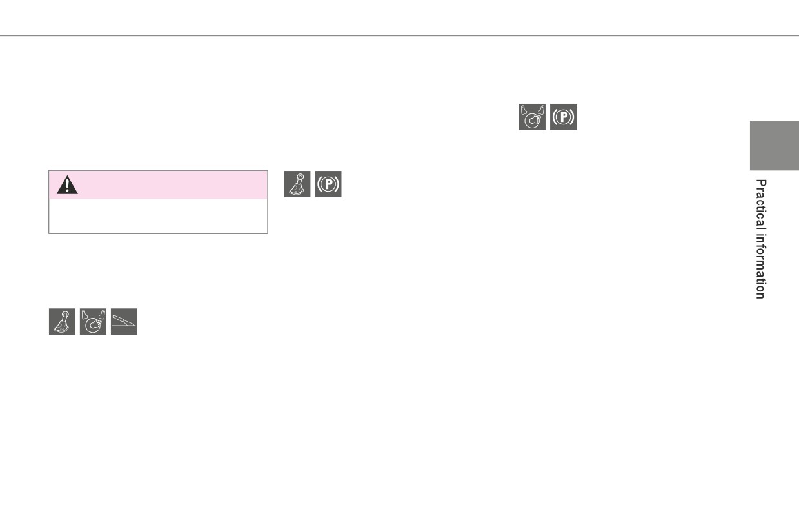The width and height of the screenshot is (799, 532).
Task: Click the horizontal rule at the page top
Action: pyautogui.click(x=399, y=35)
